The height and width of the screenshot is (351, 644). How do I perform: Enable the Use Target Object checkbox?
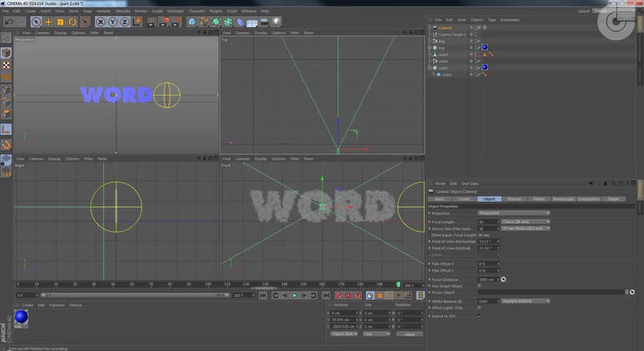479,286
